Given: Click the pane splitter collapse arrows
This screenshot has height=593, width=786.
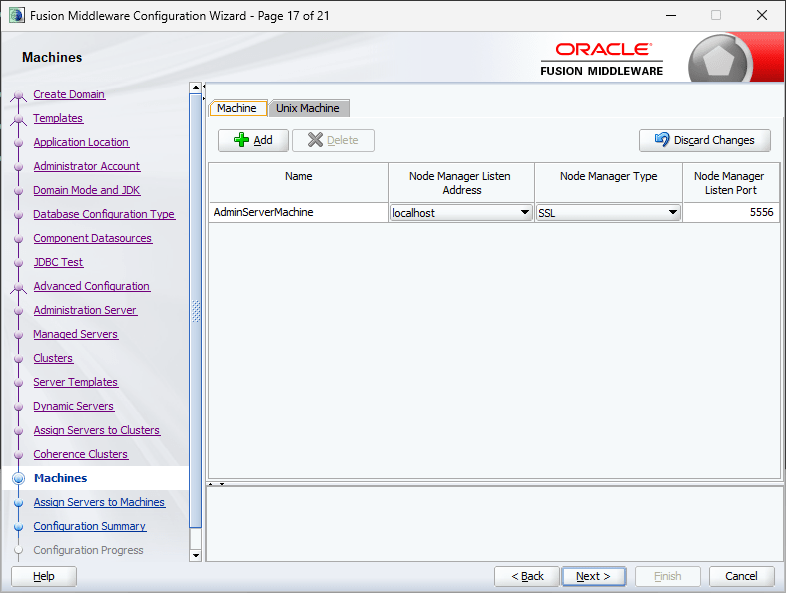Looking at the screenshot, I should [x=216, y=484].
